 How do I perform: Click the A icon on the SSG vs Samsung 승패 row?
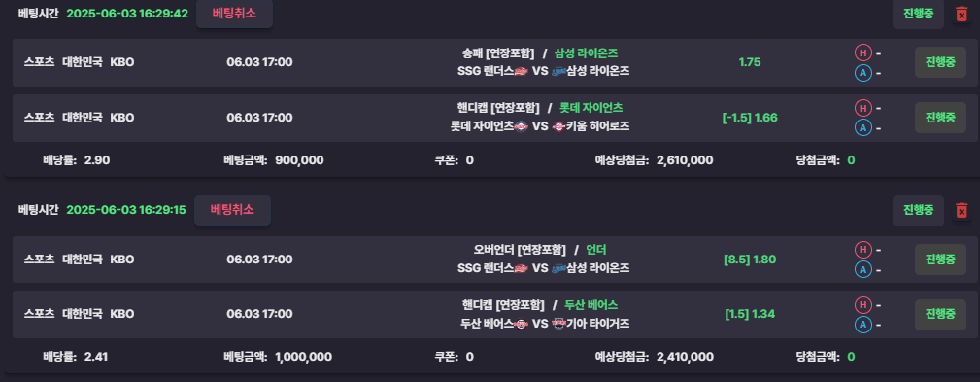[862, 73]
